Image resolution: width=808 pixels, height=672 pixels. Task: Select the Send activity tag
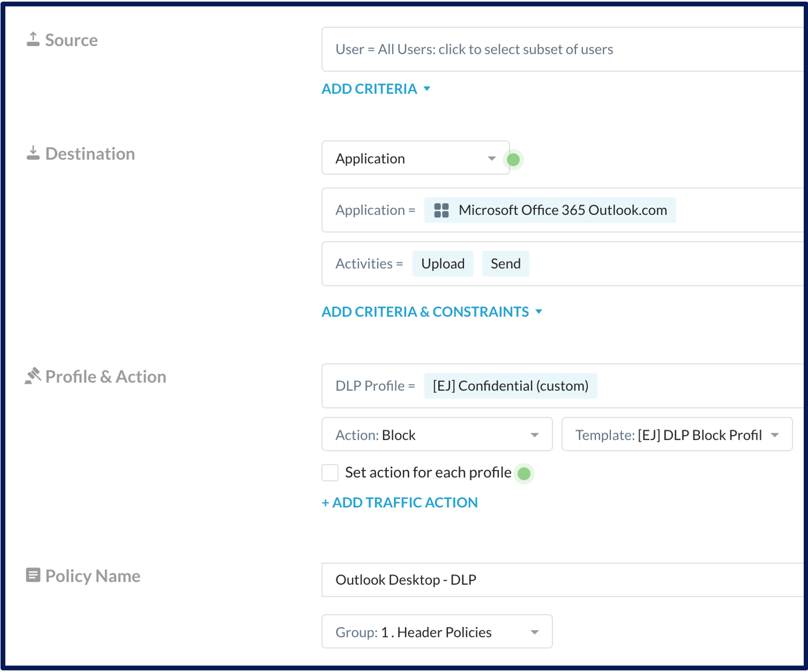(x=506, y=263)
